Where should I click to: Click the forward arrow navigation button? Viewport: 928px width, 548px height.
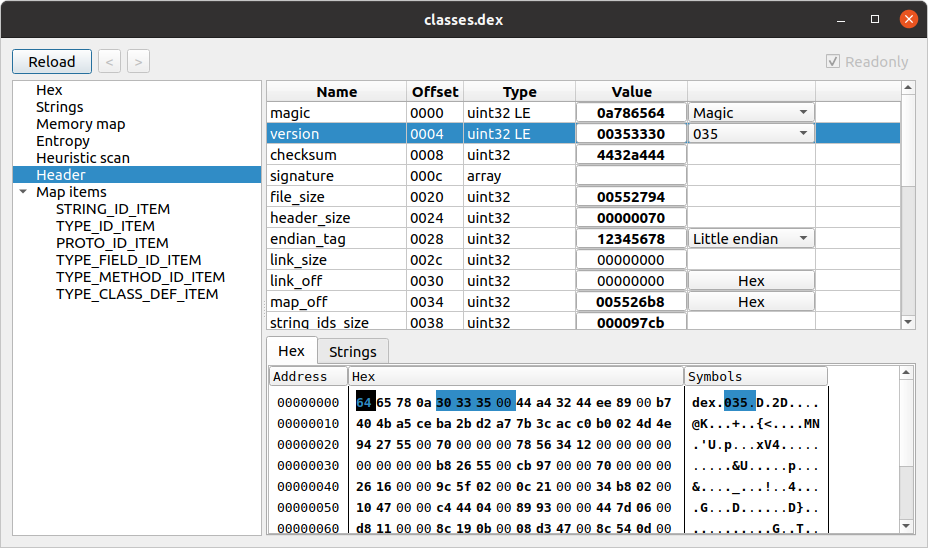click(138, 62)
